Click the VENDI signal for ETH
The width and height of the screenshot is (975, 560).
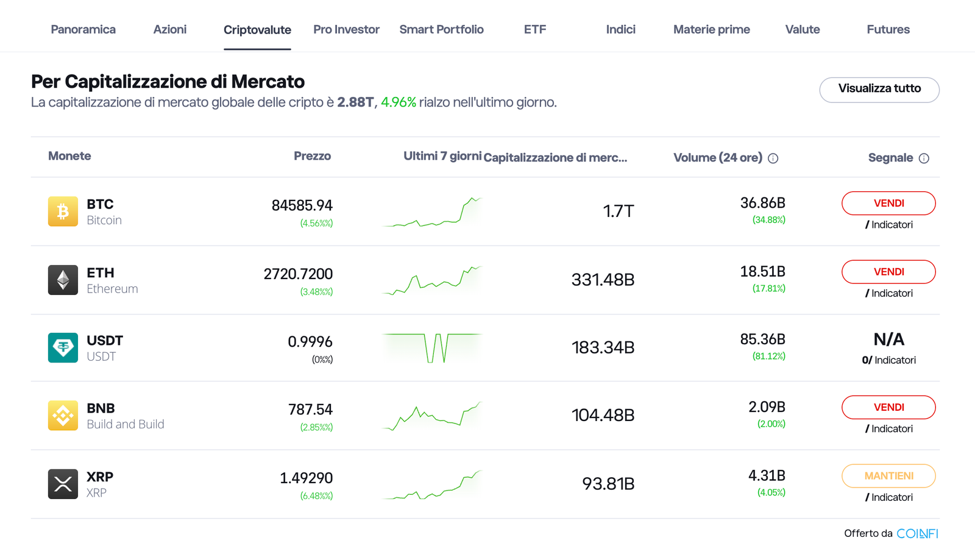[x=888, y=272]
